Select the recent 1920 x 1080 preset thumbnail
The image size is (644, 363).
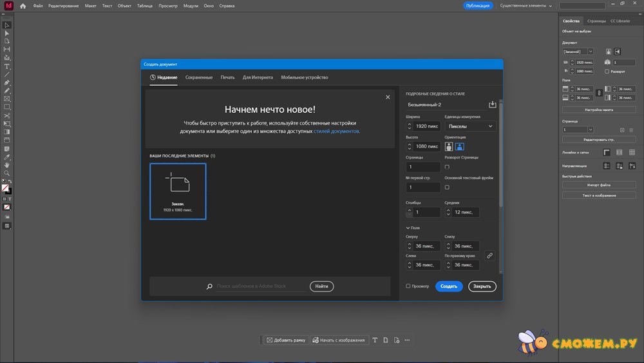178,191
